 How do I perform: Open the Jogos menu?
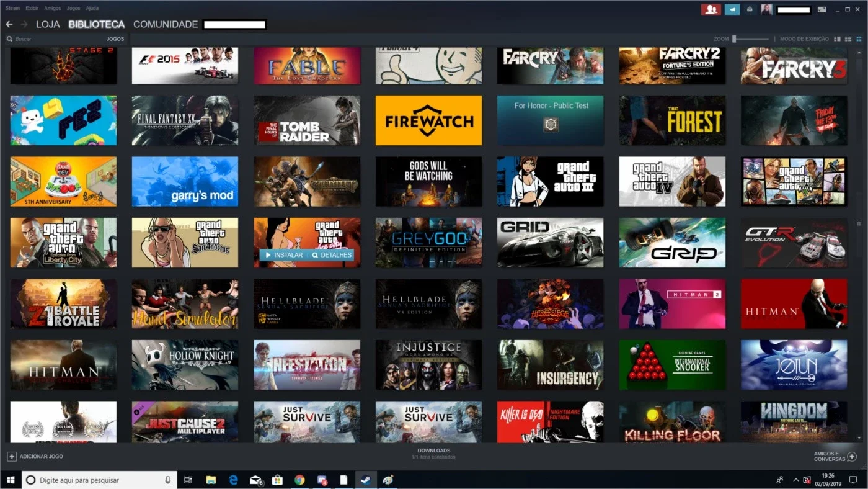point(73,9)
